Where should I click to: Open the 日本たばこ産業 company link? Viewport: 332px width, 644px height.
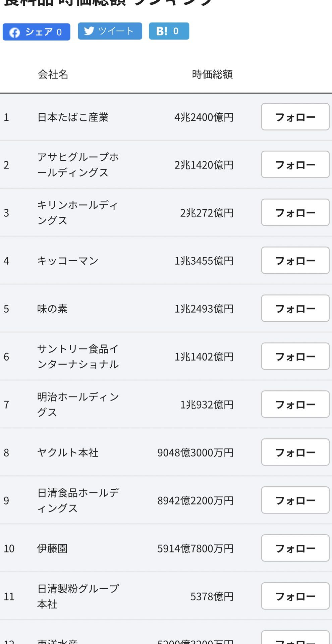click(x=73, y=117)
